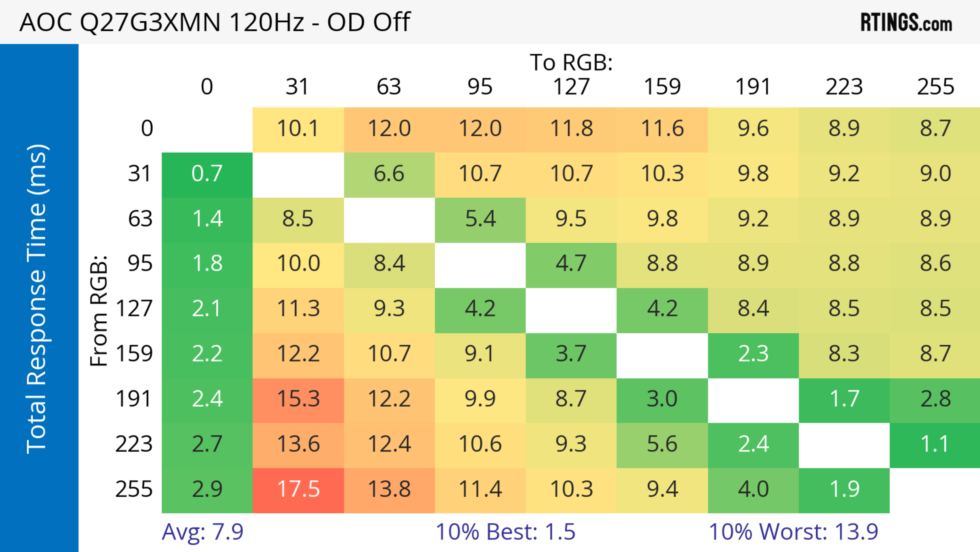Click the 10% Best: 1.5 label
The image size is (980, 552).
tap(506, 532)
